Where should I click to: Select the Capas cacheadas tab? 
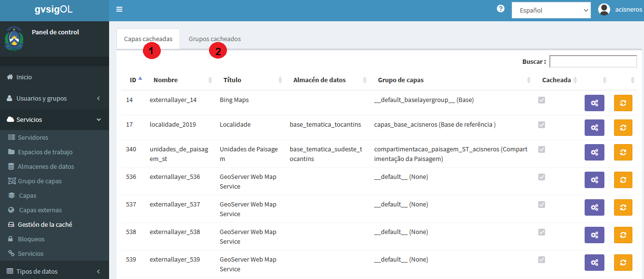148,39
